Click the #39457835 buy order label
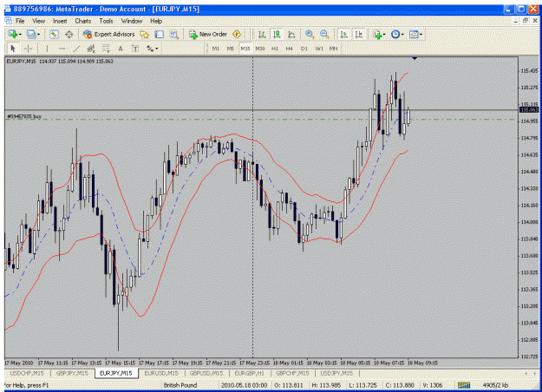This screenshot has width=542, height=392. click(24, 117)
